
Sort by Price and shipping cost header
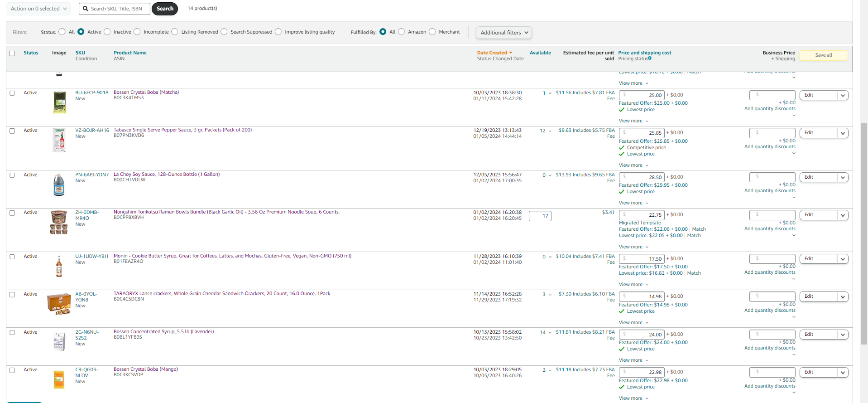point(645,53)
